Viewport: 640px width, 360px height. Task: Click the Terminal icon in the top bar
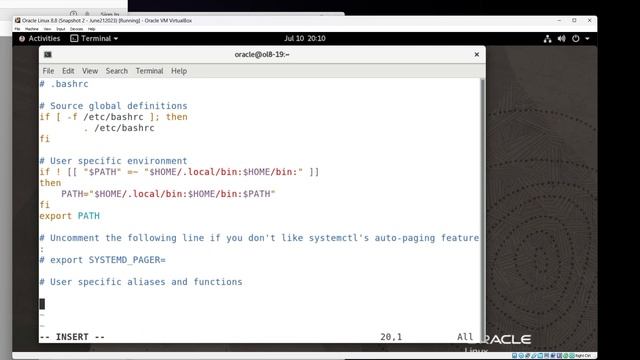[x=74, y=38]
